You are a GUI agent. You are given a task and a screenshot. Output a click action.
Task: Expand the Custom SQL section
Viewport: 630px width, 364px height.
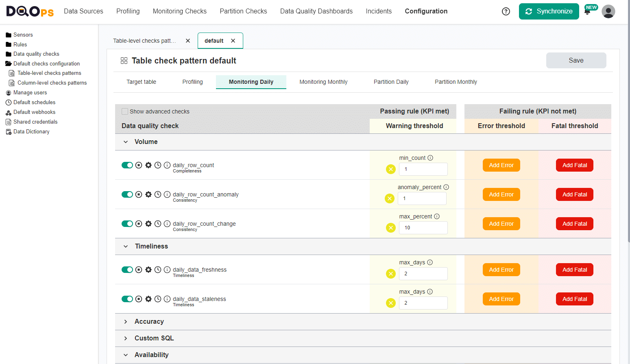[x=126, y=338]
